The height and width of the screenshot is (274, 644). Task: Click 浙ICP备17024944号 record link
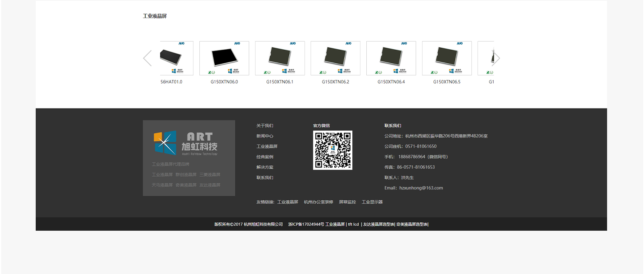point(306,224)
